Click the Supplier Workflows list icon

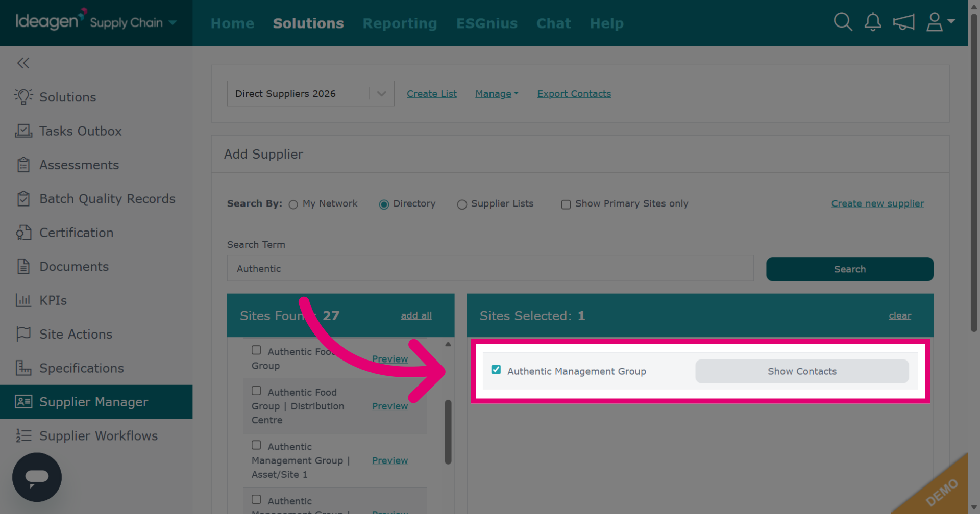pyautogui.click(x=23, y=435)
